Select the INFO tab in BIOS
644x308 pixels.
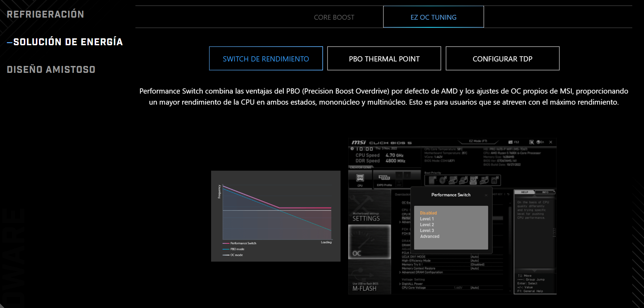click(x=545, y=192)
